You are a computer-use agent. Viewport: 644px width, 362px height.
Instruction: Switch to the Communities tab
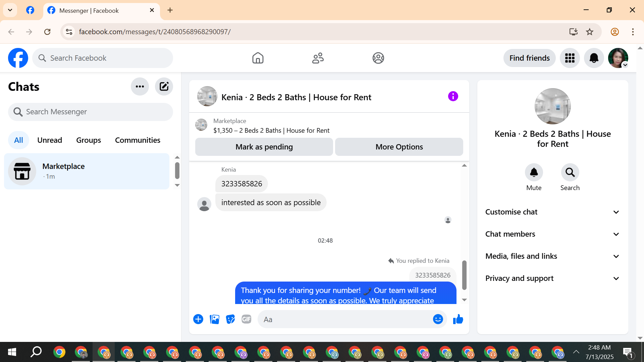click(x=138, y=140)
